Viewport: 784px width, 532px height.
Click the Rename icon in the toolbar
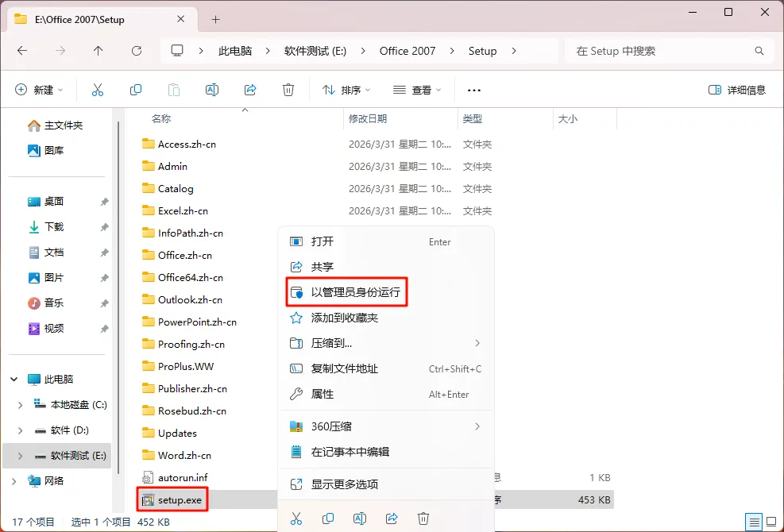(x=212, y=90)
